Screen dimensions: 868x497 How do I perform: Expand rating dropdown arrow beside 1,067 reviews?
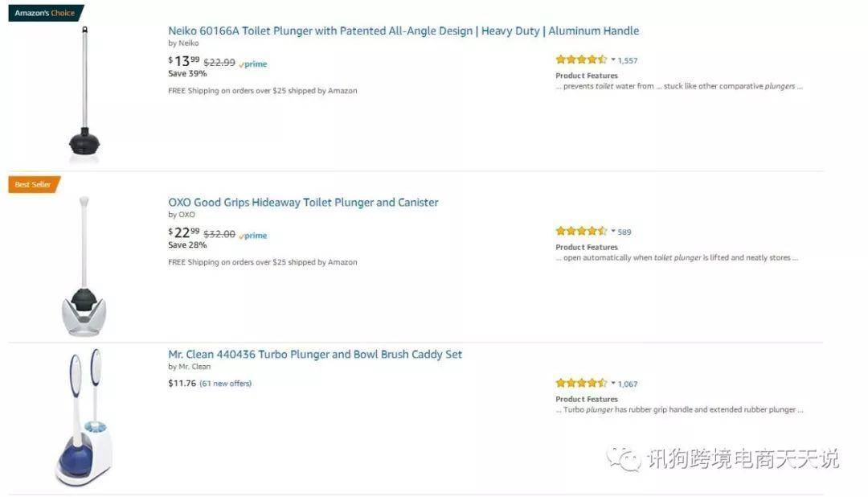click(x=612, y=384)
